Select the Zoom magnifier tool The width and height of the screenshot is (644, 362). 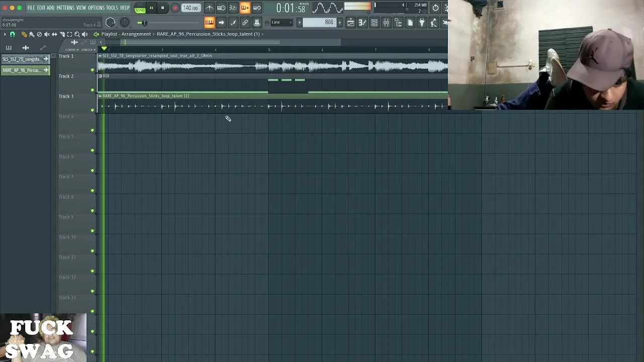pyautogui.click(x=77, y=34)
